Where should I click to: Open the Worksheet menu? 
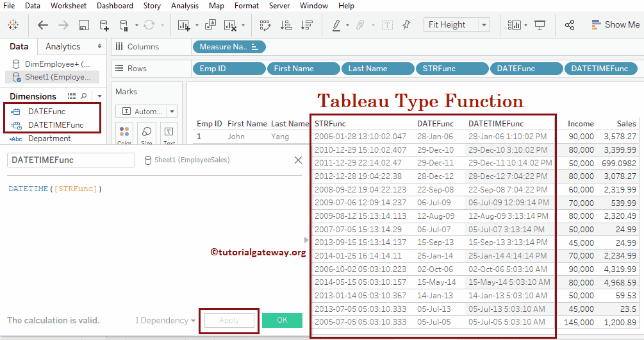click(x=68, y=6)
